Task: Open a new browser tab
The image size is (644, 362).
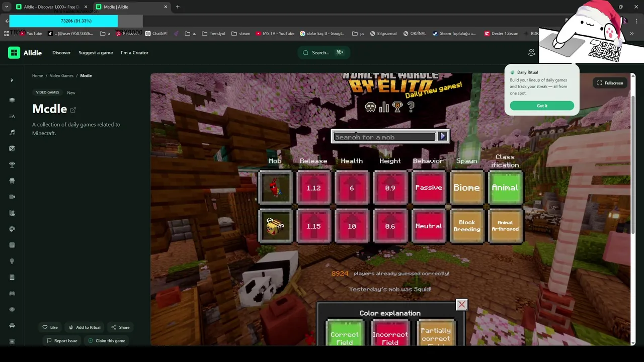Action: point(178,7)
